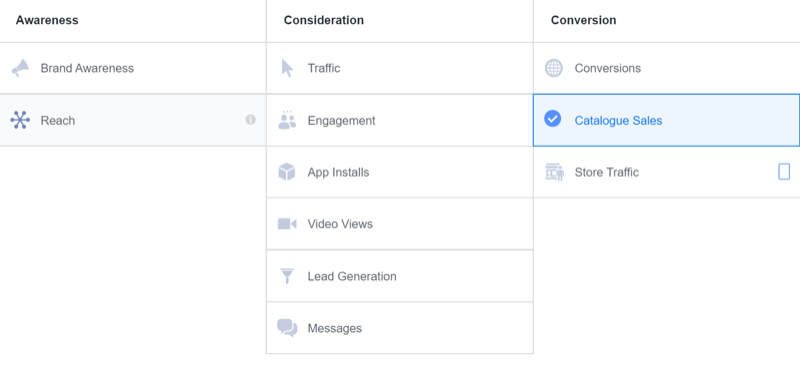Click the Lead Generation funnel icon
800x372 pixels.
point(287,276)
